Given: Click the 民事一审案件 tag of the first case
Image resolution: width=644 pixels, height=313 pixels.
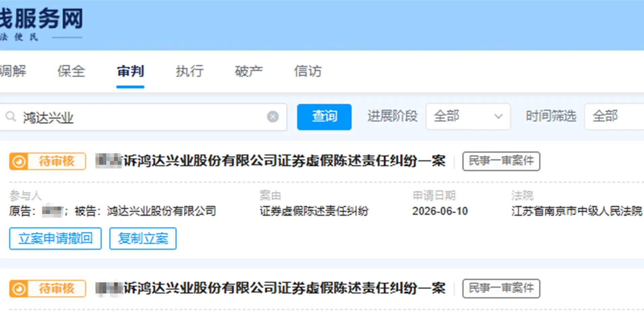Looking at the screenshot, I should click(x=501, y=161).
